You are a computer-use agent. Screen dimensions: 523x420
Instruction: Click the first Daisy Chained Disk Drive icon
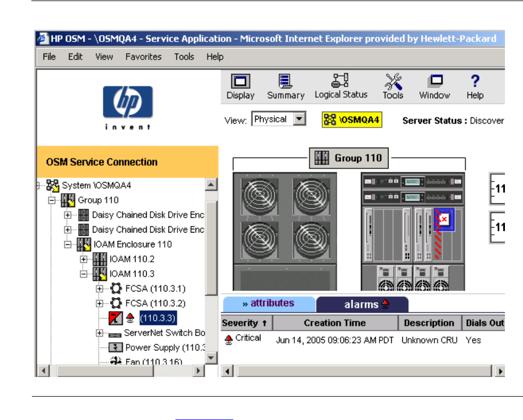tap(83, 215)
